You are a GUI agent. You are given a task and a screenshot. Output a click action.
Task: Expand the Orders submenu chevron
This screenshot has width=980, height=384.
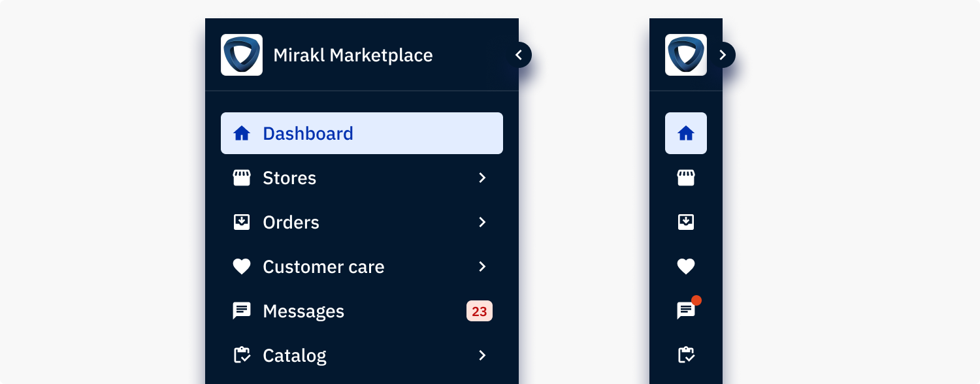(x=482, y=222)
